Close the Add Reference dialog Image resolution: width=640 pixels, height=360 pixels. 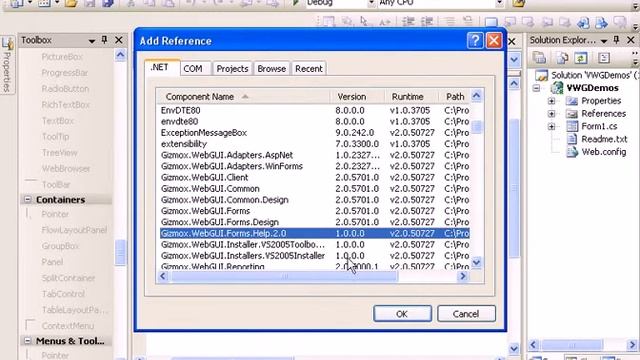point(494,40)
